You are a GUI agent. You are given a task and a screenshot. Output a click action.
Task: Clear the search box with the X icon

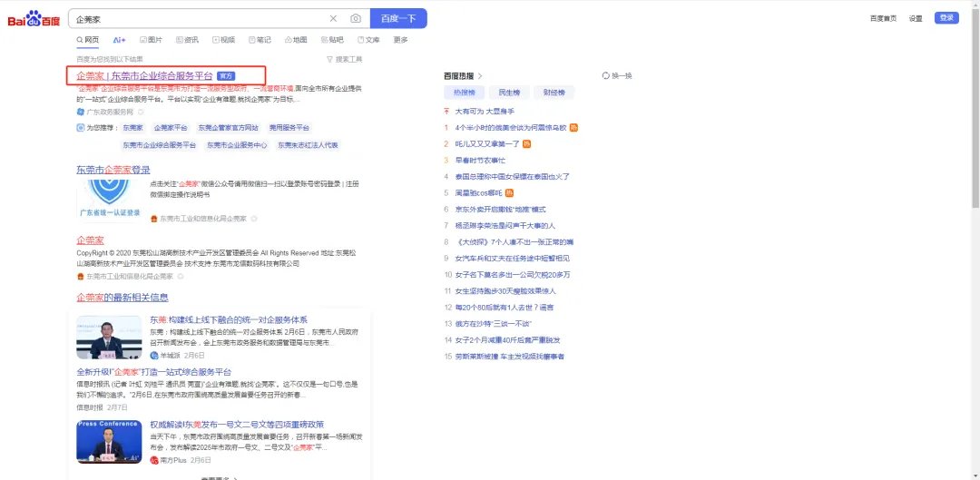[333, 19]
